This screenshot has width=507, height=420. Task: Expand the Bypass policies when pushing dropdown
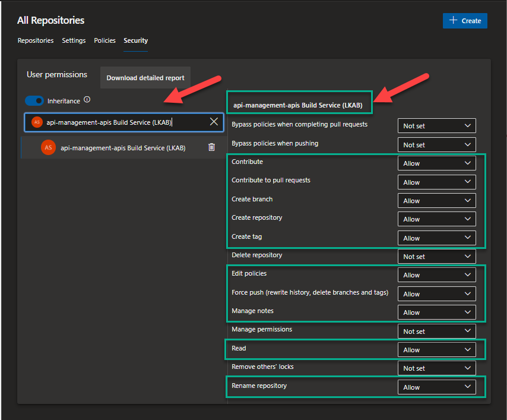[x=436, y=144]
